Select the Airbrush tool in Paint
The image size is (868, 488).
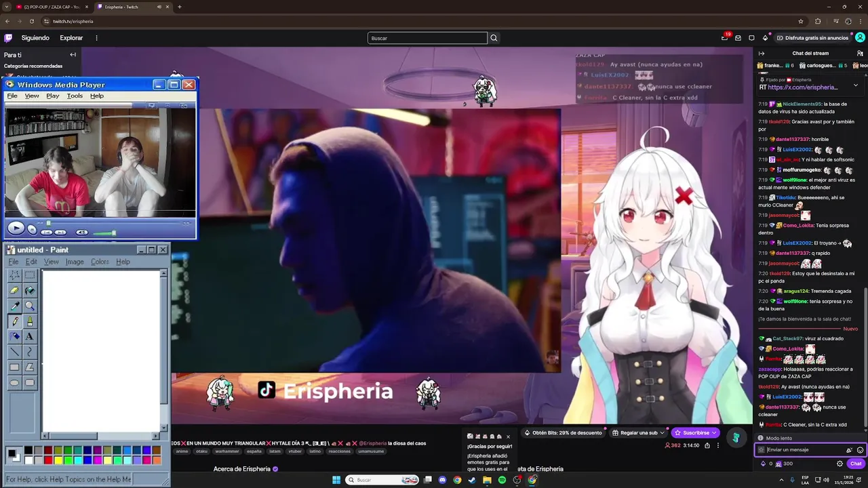pyautogui.click(x=14, y=336)
